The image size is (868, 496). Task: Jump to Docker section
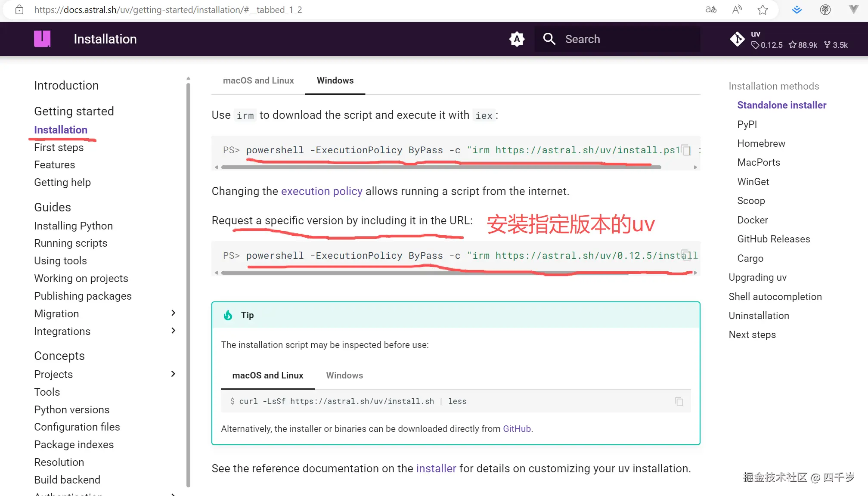(x=753, y=220)
